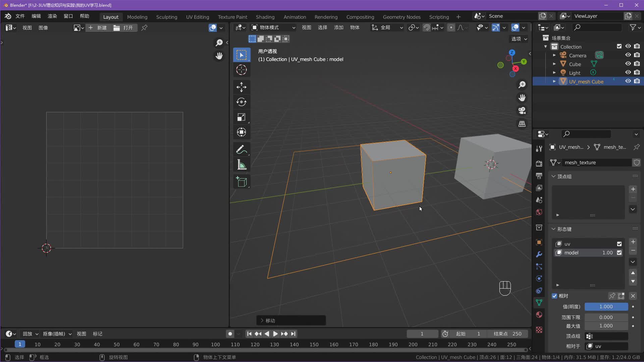This screenshot has height=362, width=644.
Task: Open the Tool properties tab
Action: point(539,149)
